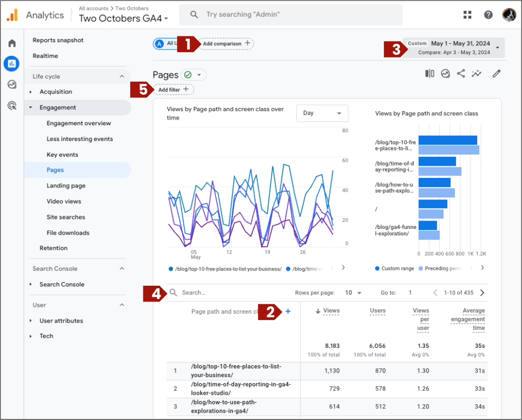Open the Insights sparkle icon
Image resolution: width=522 pixels, height=420 pixels.
(476, 74)
